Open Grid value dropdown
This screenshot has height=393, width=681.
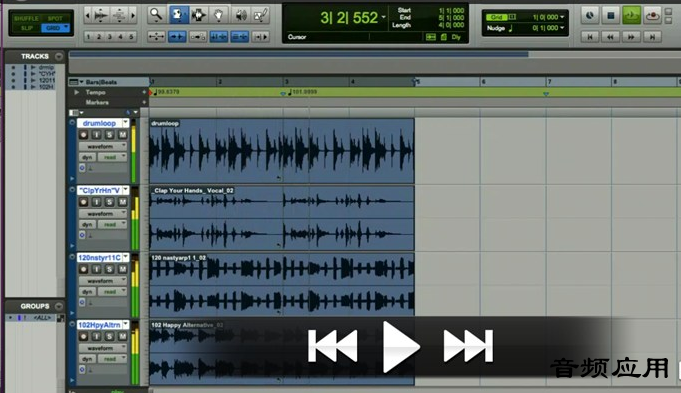(x=562, y=17)
